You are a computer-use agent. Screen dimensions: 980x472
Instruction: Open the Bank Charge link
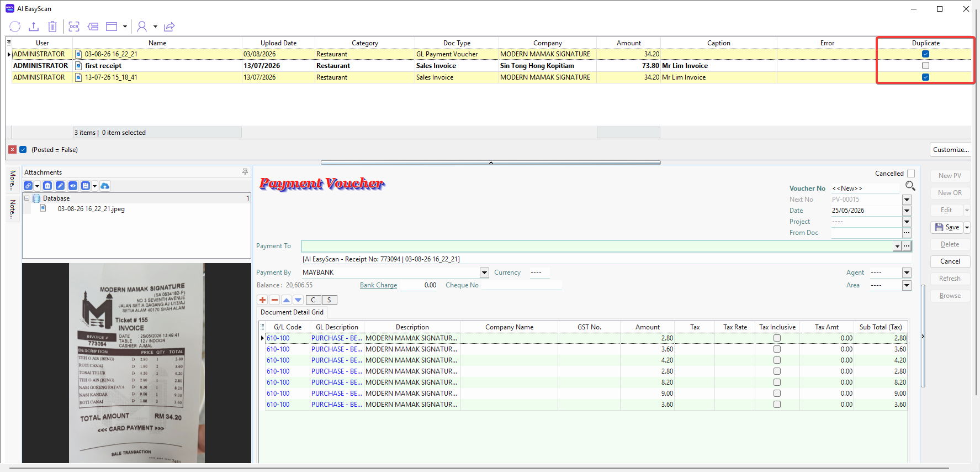coord(378,285)
